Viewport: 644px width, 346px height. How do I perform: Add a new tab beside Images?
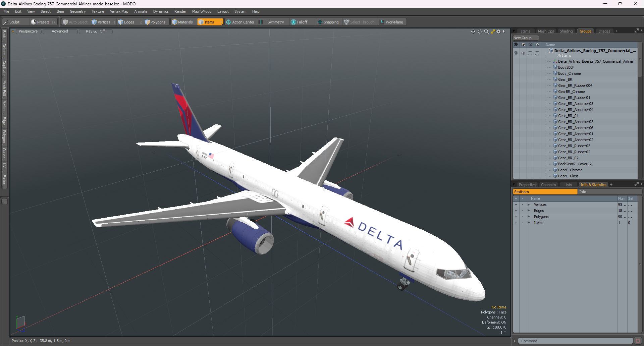(616, 31)
